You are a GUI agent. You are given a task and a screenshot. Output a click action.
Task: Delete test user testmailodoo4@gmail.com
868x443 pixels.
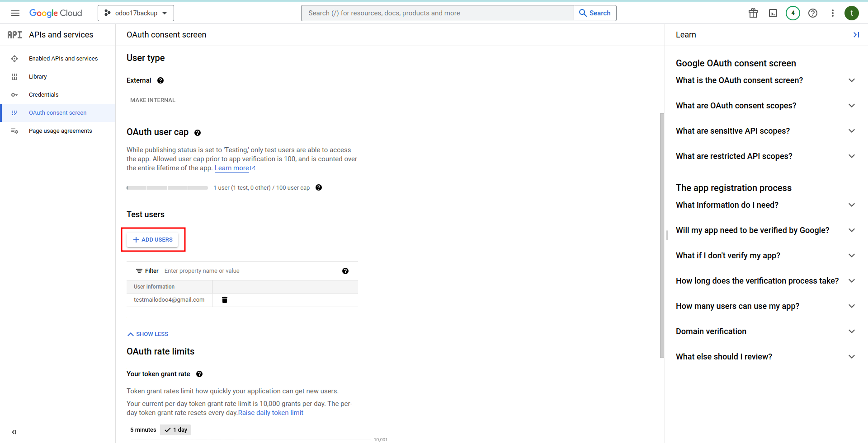pyautogui.click(x=225, y=300)
